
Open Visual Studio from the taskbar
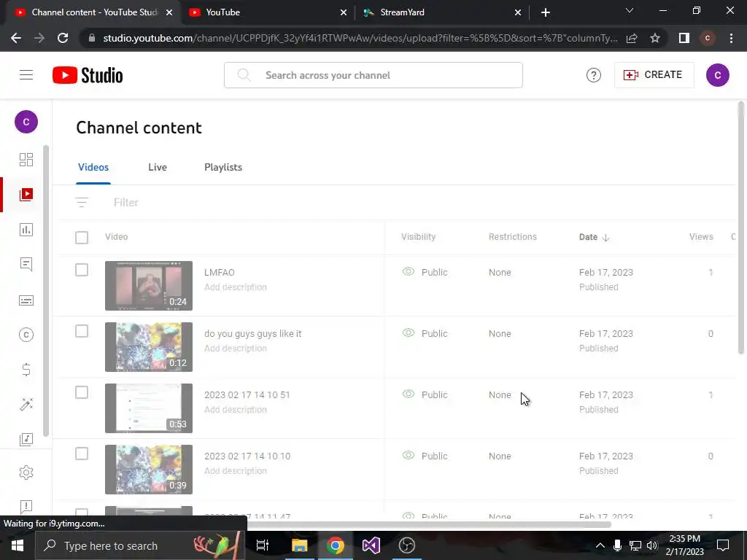(x=371, y=545)
